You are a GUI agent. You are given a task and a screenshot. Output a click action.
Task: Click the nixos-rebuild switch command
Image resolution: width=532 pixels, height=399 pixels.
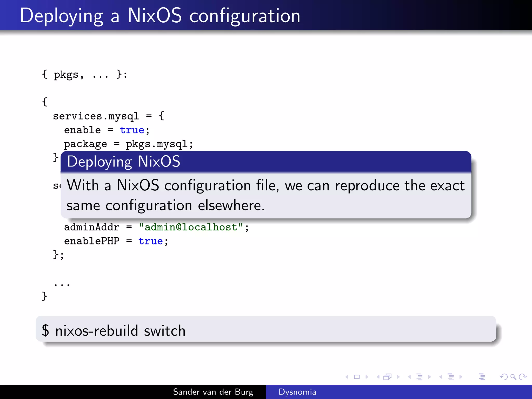tap(114, 330)
